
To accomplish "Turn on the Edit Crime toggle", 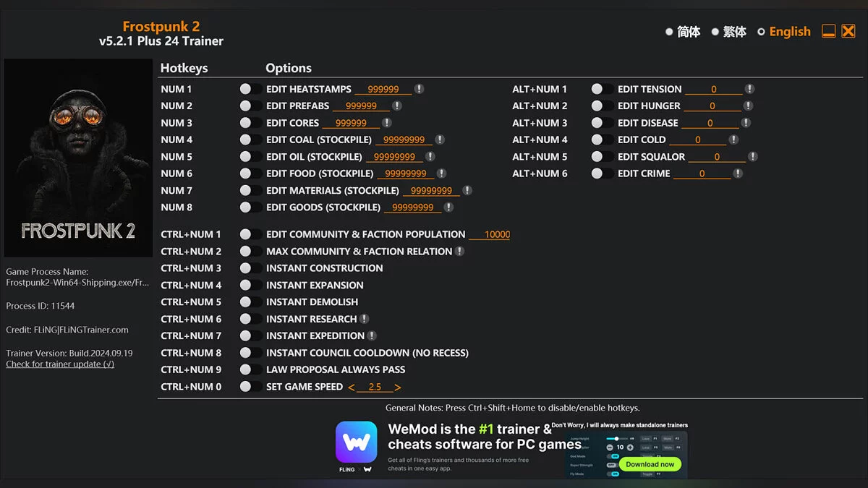I will click(x=602, y=174).
